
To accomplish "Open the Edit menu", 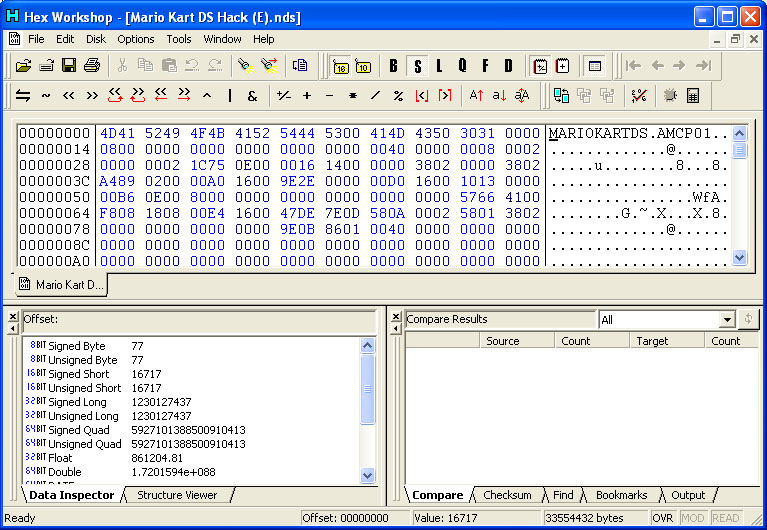I will [65, 39].
